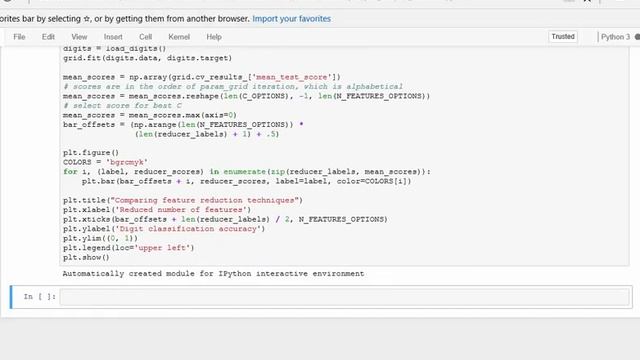Click the plt.bar(bar_offsets + i ...) line
640x360 pixels.
pos(247,181)
